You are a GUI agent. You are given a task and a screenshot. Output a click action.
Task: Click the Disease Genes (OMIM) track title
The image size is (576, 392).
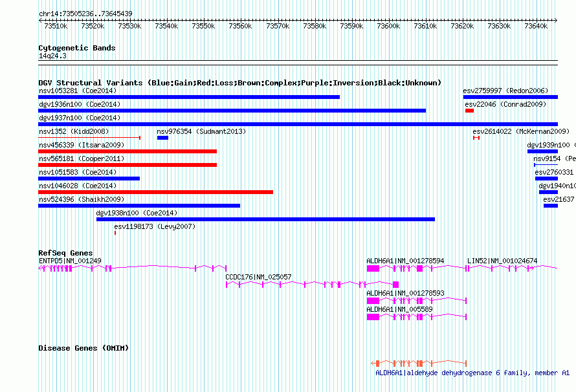83,348
